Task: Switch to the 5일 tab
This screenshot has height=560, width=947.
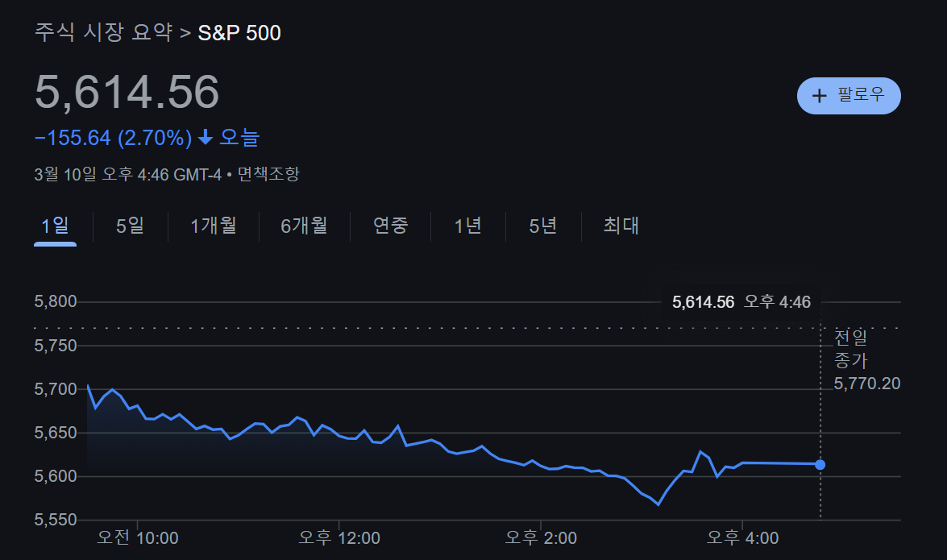Action: click(130, 226)
